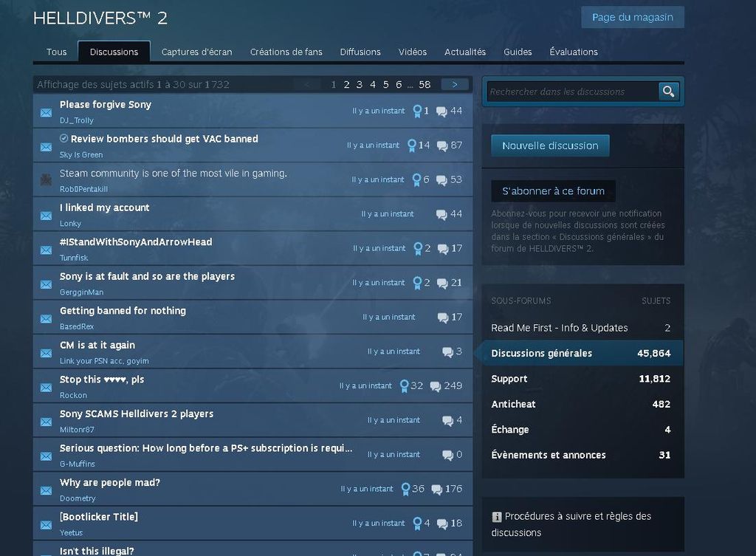Image resolution: width=756 pixels, height=556 pixels.
Task: Start a 'Nouvelle discussion'
Action: click(550, 145)
